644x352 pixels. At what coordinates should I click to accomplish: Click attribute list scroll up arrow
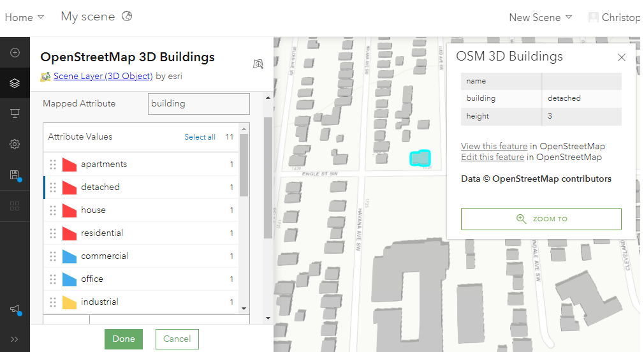pos(244,129)
